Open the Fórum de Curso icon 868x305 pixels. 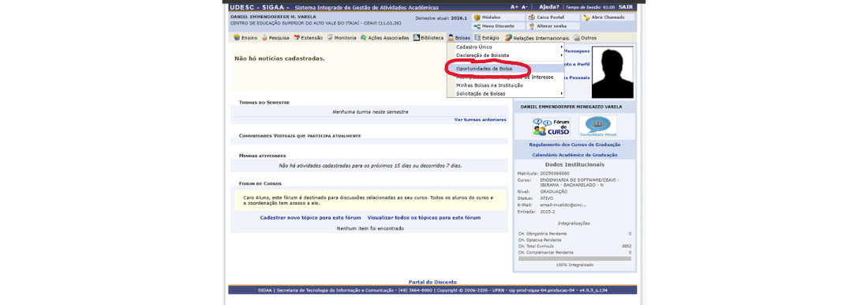click(x=551, y=126)
